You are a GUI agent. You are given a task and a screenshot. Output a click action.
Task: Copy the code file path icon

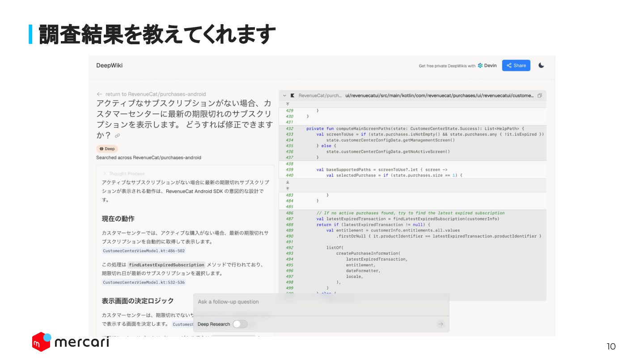pyautogui.click(x=540, y=95)
